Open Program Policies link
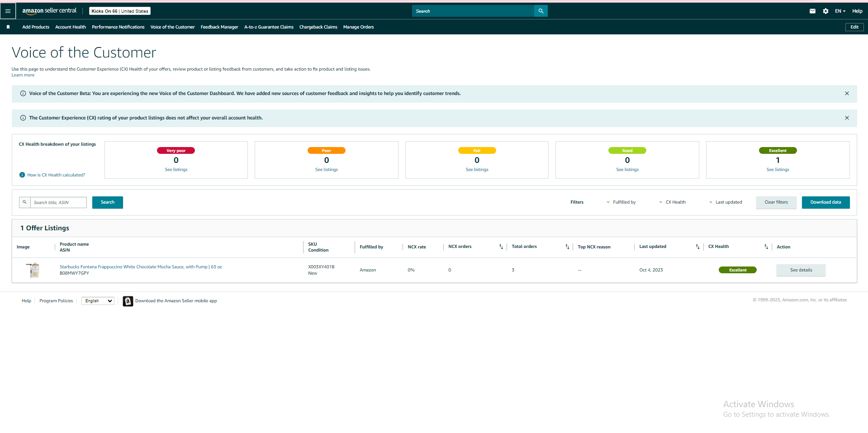 coord(56,301)
